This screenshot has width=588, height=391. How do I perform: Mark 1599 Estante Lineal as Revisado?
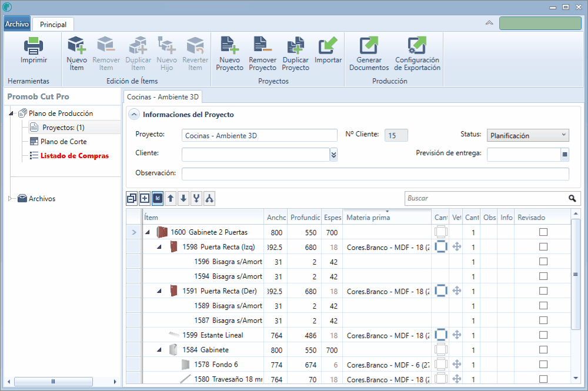click(543, 335)
